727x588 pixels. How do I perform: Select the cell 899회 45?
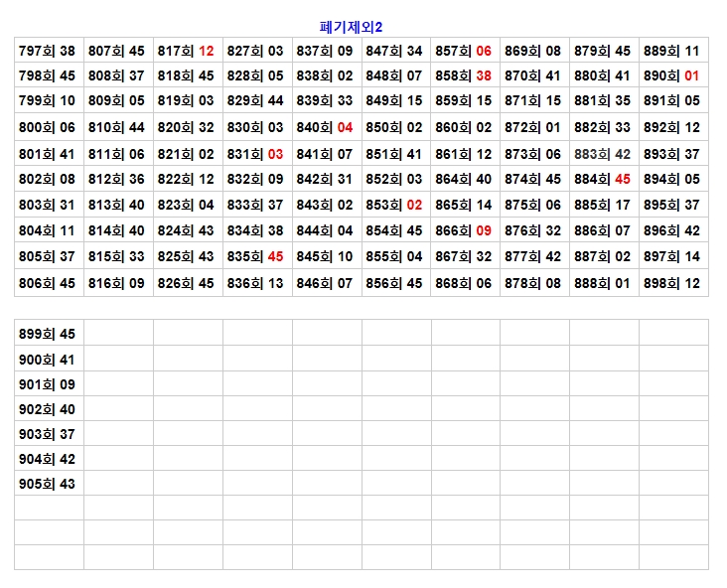[x=48, y=334]
